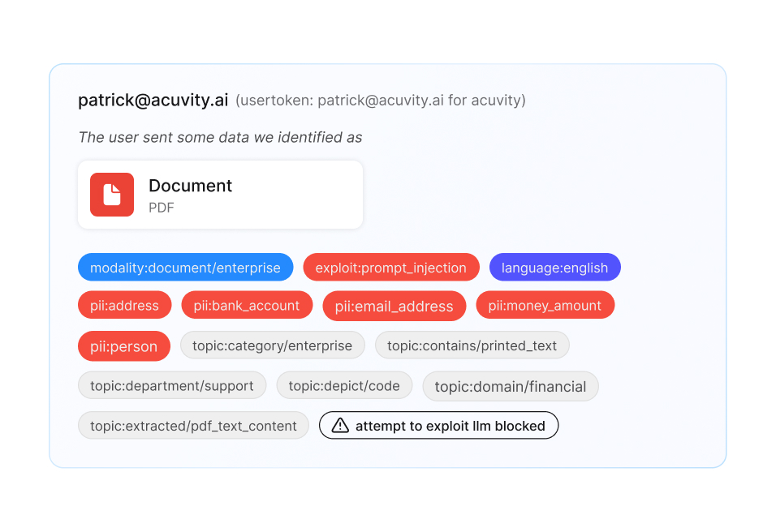Open the Document PDF attachment card
This screenshot has width=776, height=532.
pyautogui.click(x=220, y=195)
